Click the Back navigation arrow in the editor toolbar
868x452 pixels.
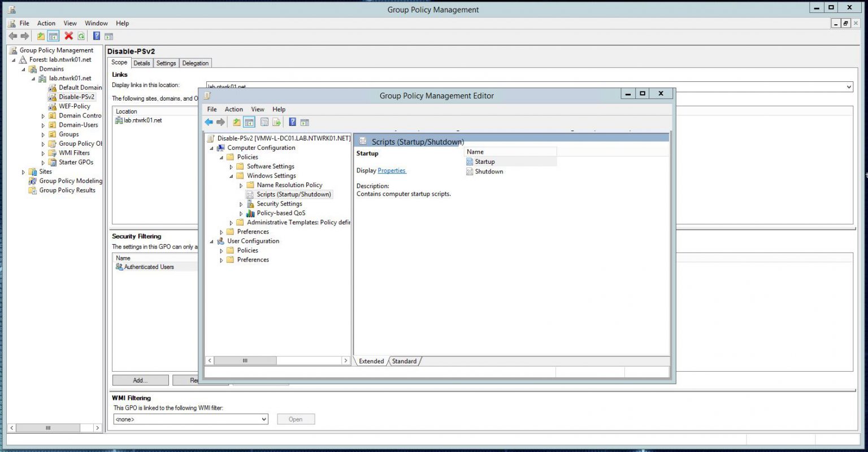point(209,122)
